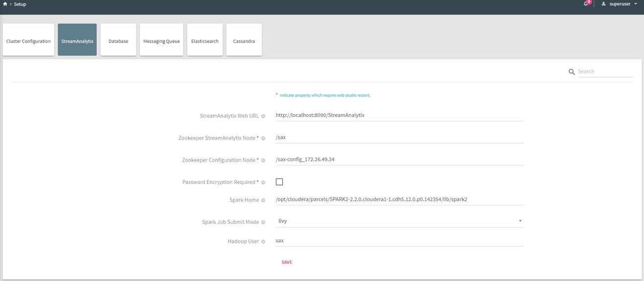Click the Hadoop User label
644x281 pixels.
[243, 241]
